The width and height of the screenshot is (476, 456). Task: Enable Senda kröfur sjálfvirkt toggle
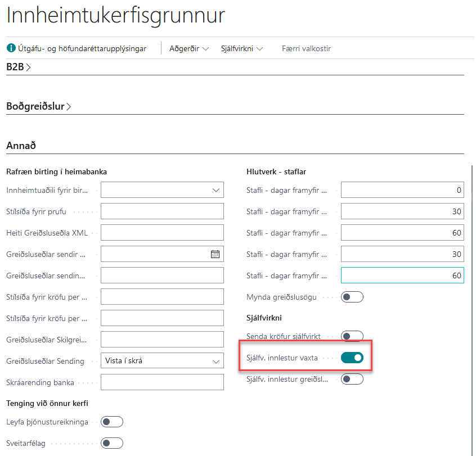(x=352, y=336)
